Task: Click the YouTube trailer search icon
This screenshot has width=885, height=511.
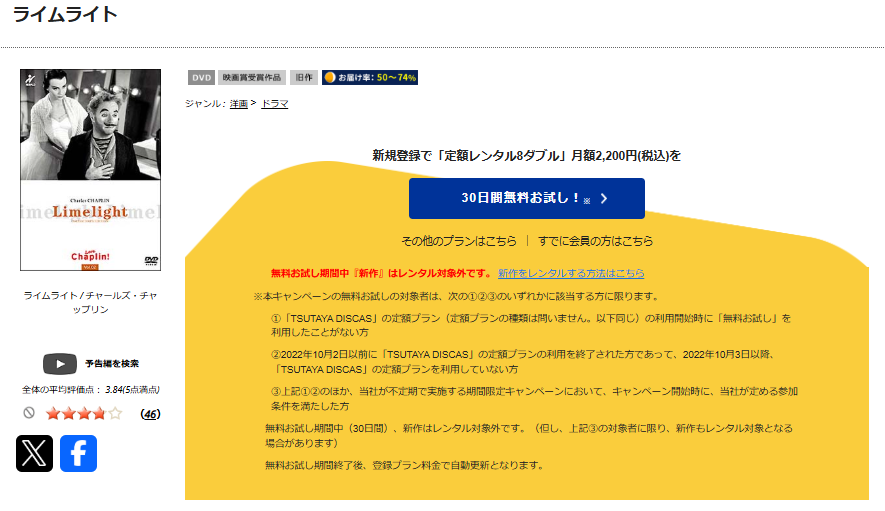Action: (60, 364)
